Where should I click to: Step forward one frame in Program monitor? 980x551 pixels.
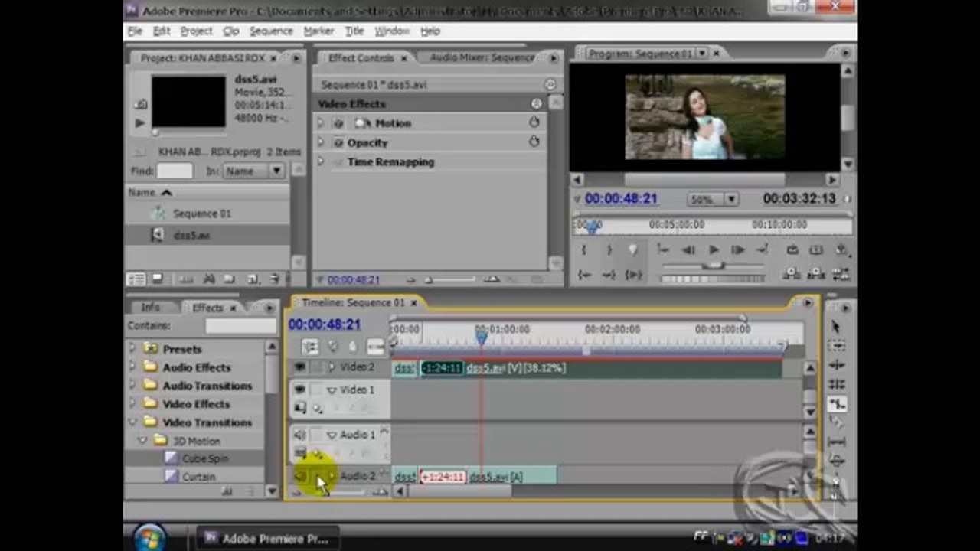click(738, 249)
